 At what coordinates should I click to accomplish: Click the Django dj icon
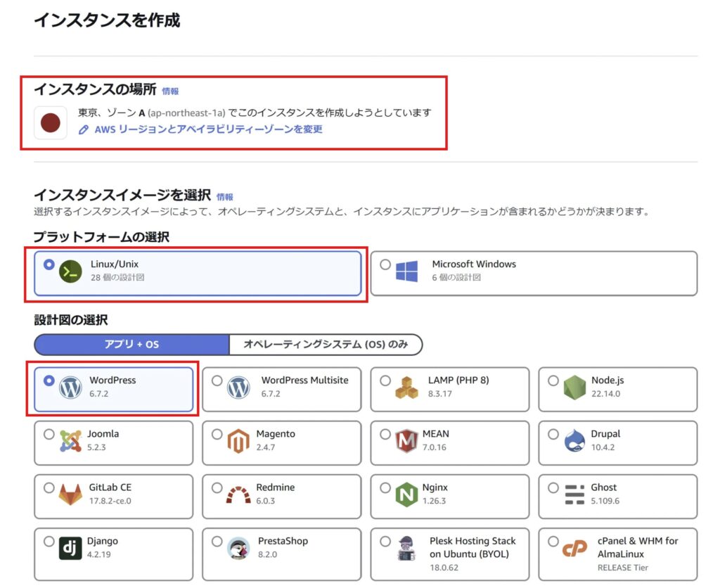click(70, 549)
